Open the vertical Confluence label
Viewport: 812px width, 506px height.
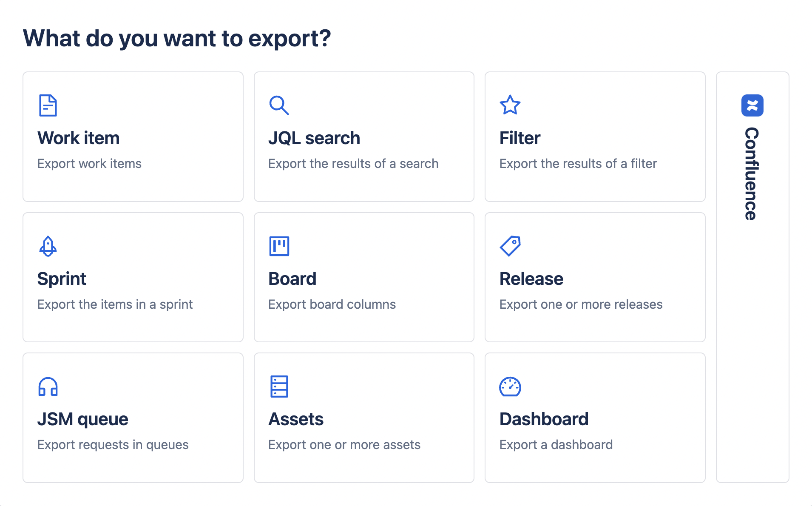pyautogui.click(x=752, y=173)
